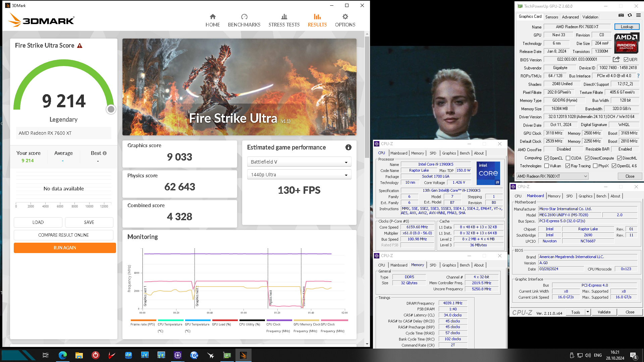Switch to CPU-Z purple chip icon on taskbar
Screen dimensions: 644x362
pos(178,355)
